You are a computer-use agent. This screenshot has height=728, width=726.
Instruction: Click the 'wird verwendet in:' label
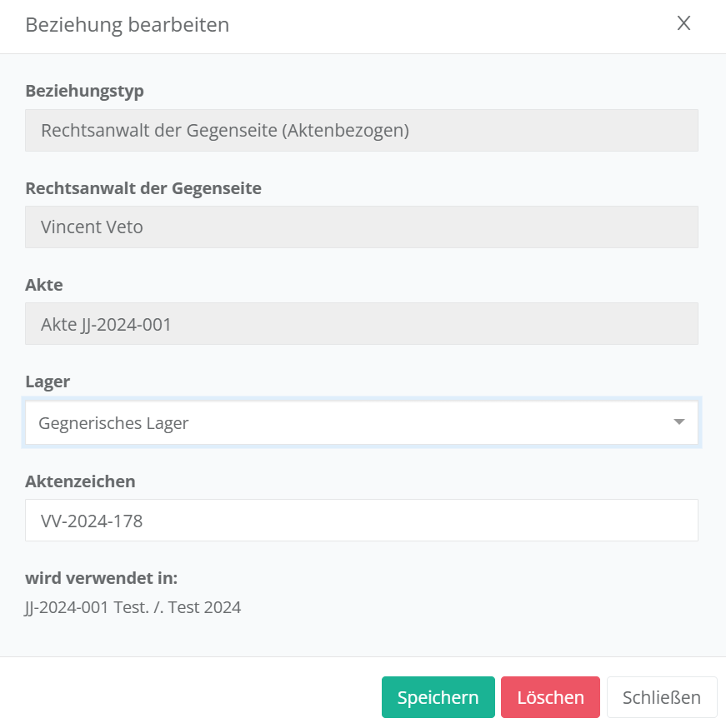click(x=102, y=578)
